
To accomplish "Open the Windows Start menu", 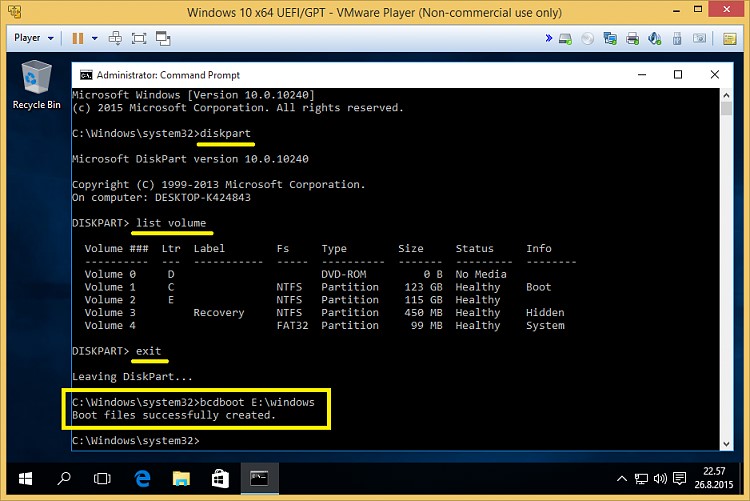I will pos(23,478).
